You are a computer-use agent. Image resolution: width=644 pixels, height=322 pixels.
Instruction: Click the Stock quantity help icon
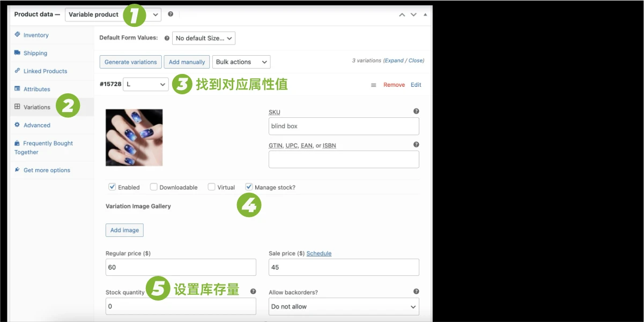[x=253, y=291]
